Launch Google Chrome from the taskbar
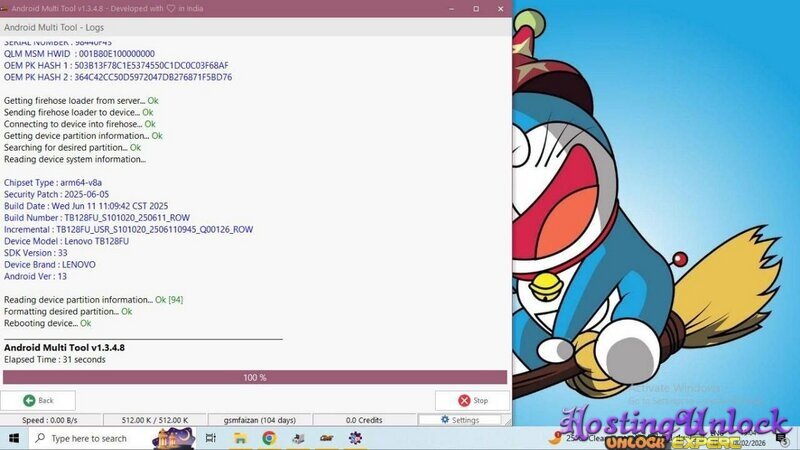 (269, 438)
